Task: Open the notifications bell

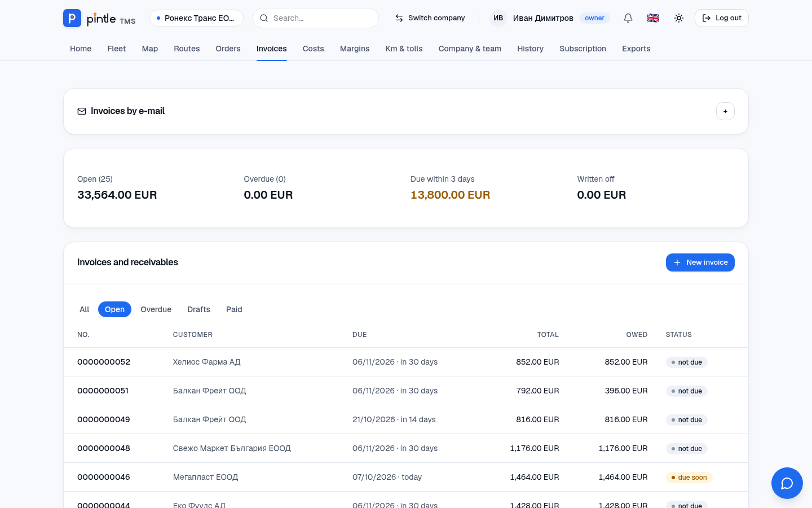Action: pyautogui.click(x=628, y=18)
